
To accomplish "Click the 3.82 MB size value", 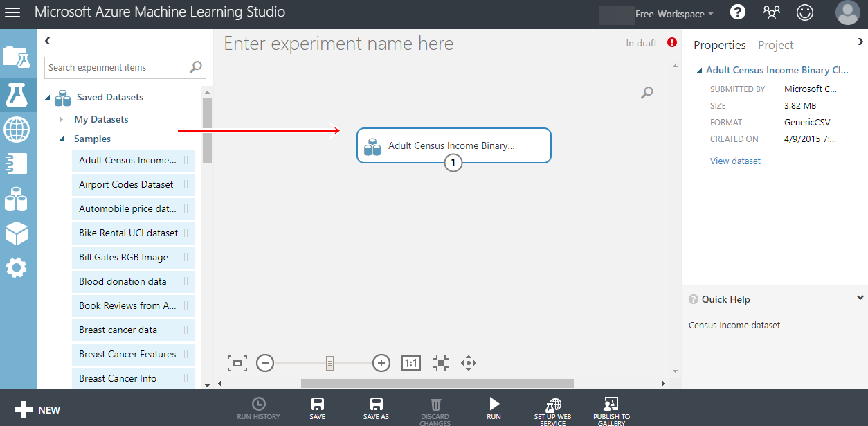I will tap(800, 106).
